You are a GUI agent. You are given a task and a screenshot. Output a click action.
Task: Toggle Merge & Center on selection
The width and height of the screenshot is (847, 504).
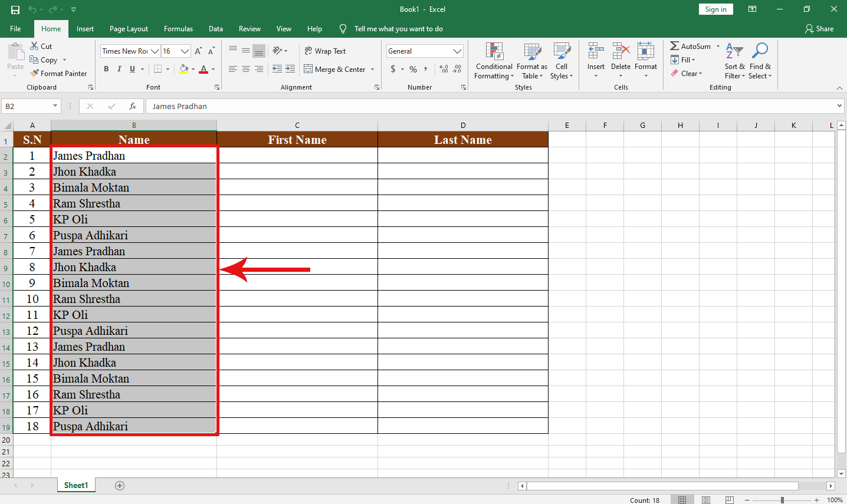336,69
